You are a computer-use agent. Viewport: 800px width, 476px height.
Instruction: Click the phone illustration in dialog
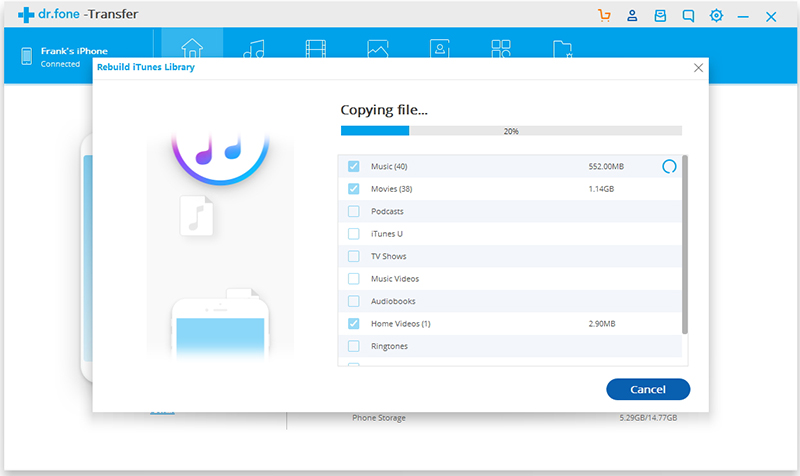click(x=220, y=327)
